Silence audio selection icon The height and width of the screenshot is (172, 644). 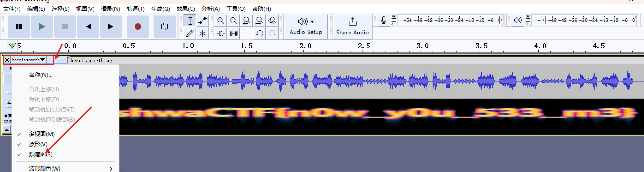(234, 33)
